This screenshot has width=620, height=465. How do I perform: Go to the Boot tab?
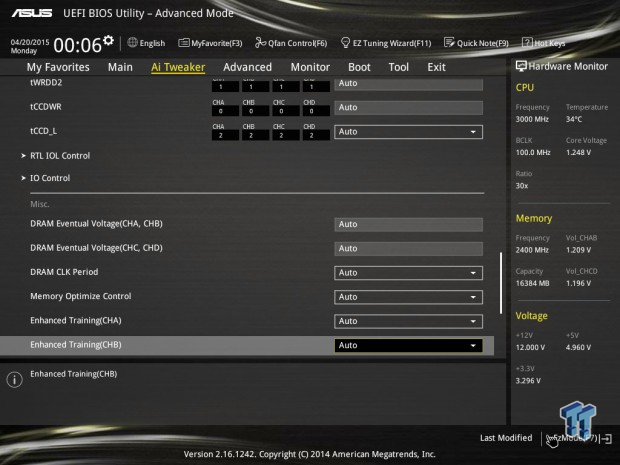359,67
